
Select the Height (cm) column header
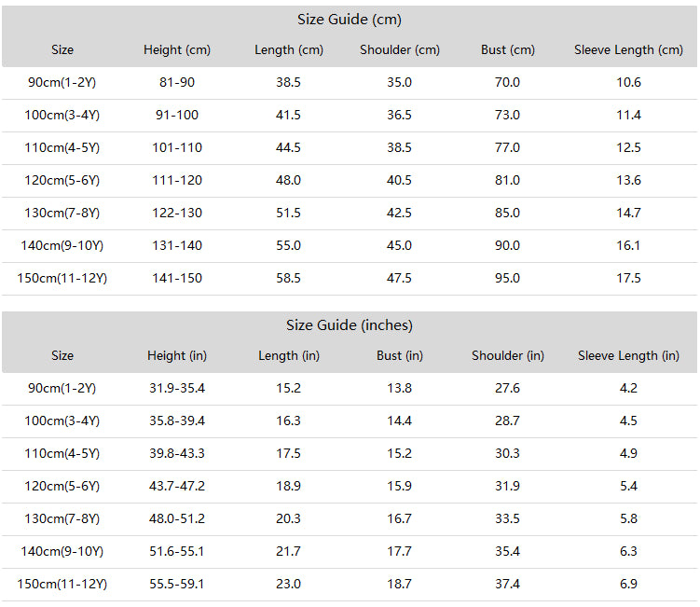click(x=177, y=50)
